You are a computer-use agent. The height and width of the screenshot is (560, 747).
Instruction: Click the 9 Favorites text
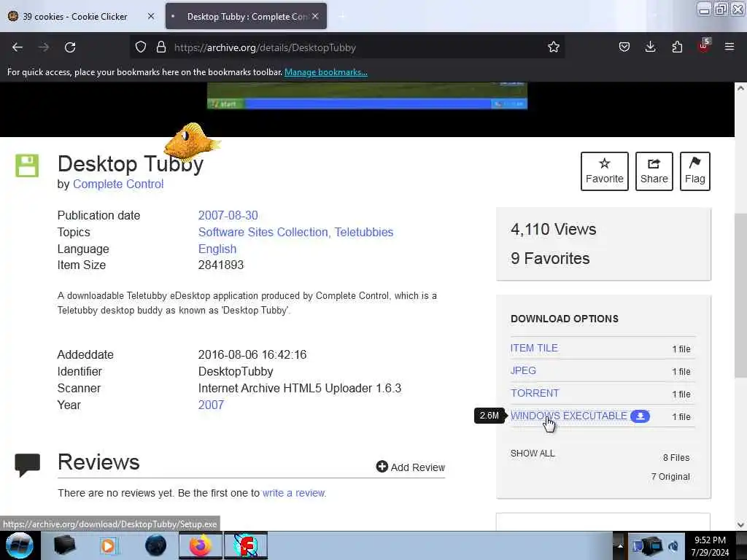coord(550,258)
